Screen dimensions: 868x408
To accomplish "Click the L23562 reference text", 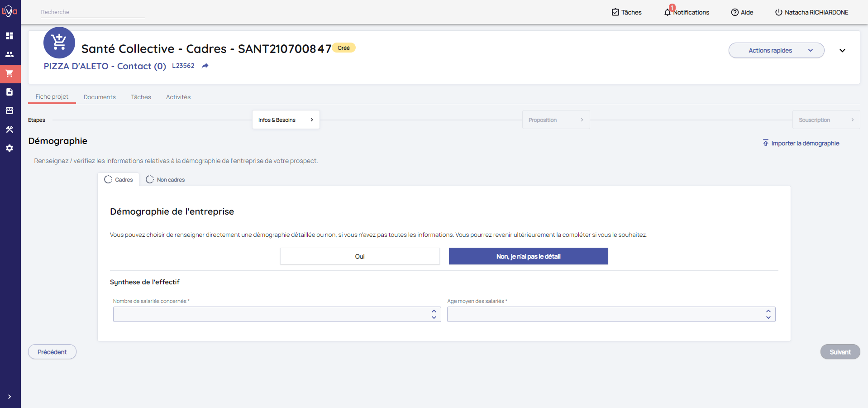I will pos(183,66).
